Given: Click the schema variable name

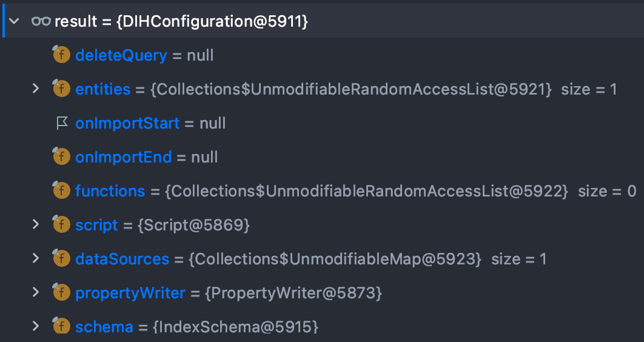Looking at the screenshot, I should tap(104, 327).
